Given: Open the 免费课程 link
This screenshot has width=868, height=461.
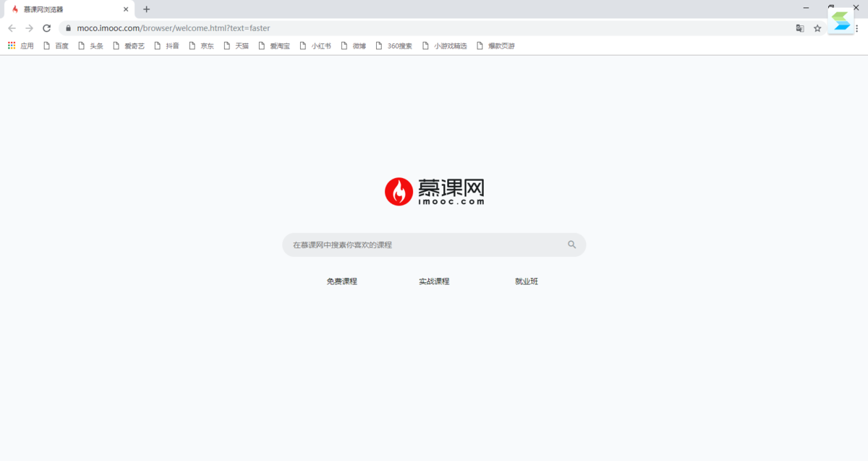Looking at the screenshot, I should [x=342, y=281].
